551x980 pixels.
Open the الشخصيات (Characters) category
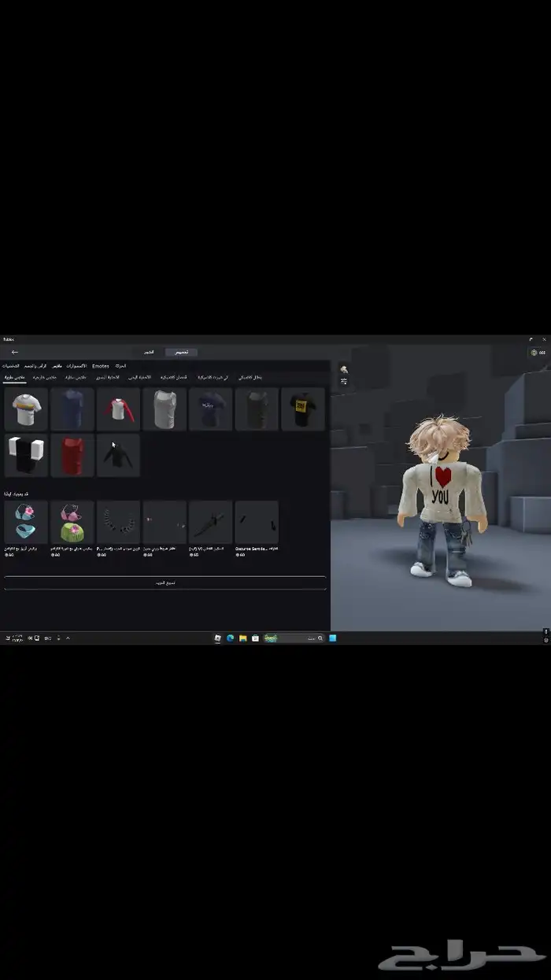coord(10,366)
